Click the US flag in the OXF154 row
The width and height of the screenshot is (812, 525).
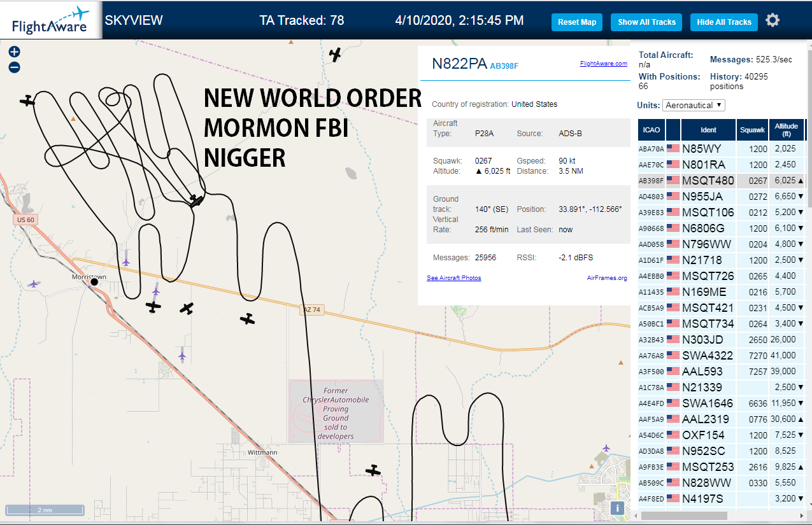coord(673,435)
